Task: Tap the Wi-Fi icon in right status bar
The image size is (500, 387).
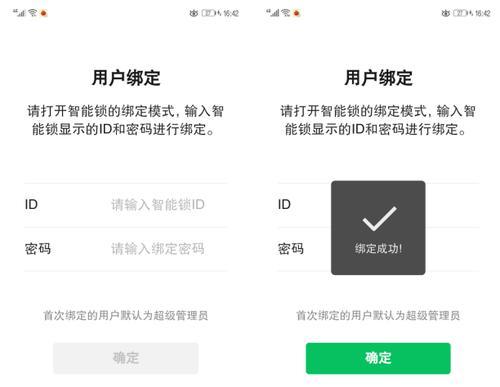Action: click(x=286, y=13)
